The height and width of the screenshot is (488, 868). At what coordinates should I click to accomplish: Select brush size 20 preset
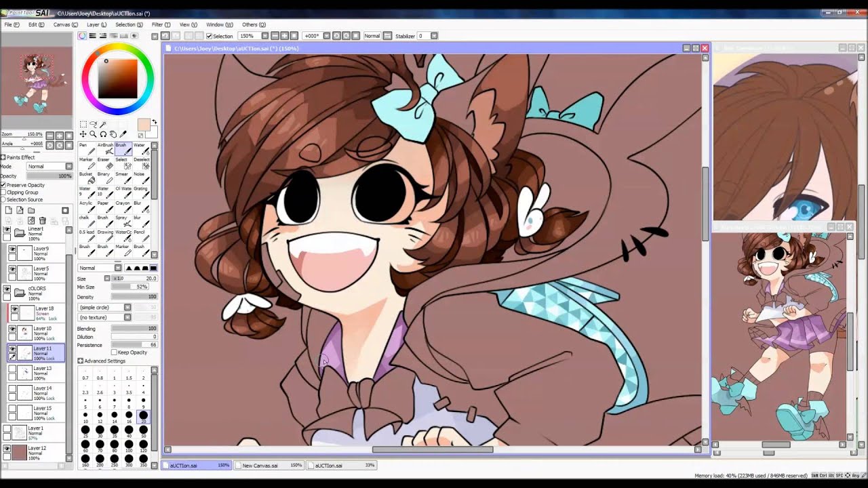coord(143,417)
